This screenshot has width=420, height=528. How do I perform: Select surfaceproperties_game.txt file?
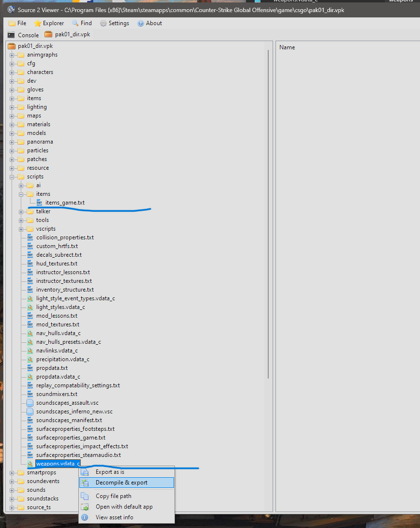(71, 438)
